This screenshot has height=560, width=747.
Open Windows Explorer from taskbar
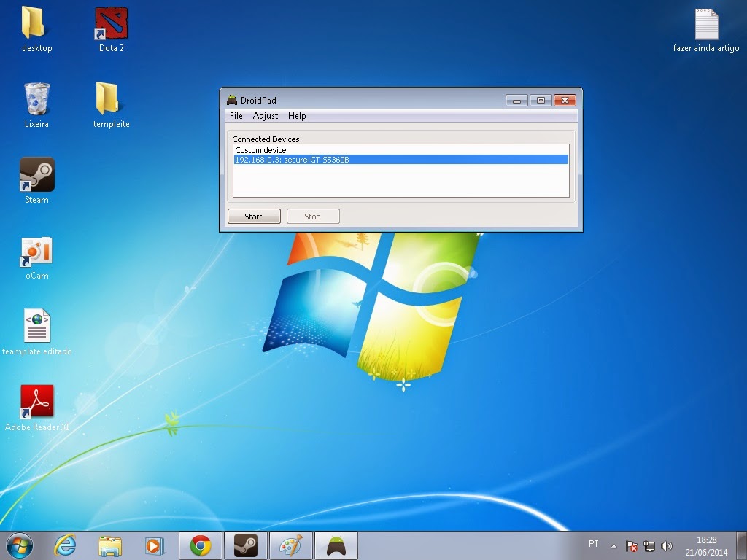pos(109,545)
